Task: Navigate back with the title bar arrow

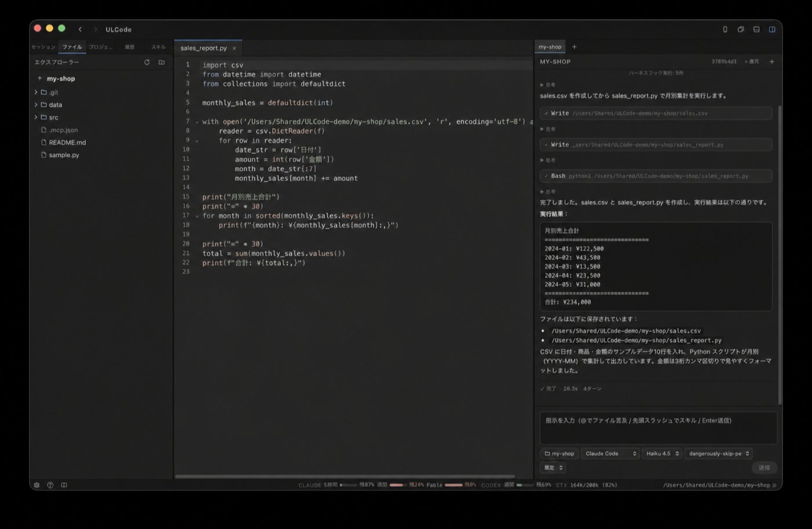Action: point(80,29)
